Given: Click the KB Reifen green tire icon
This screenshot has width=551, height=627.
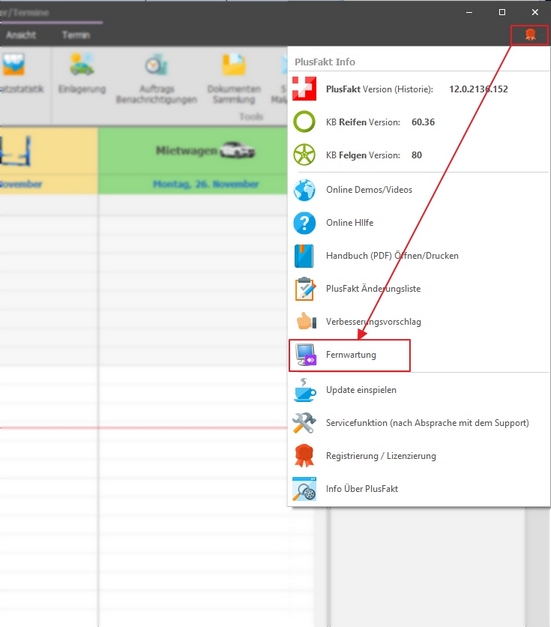Looking at the screenshot, I should [304, 122].
